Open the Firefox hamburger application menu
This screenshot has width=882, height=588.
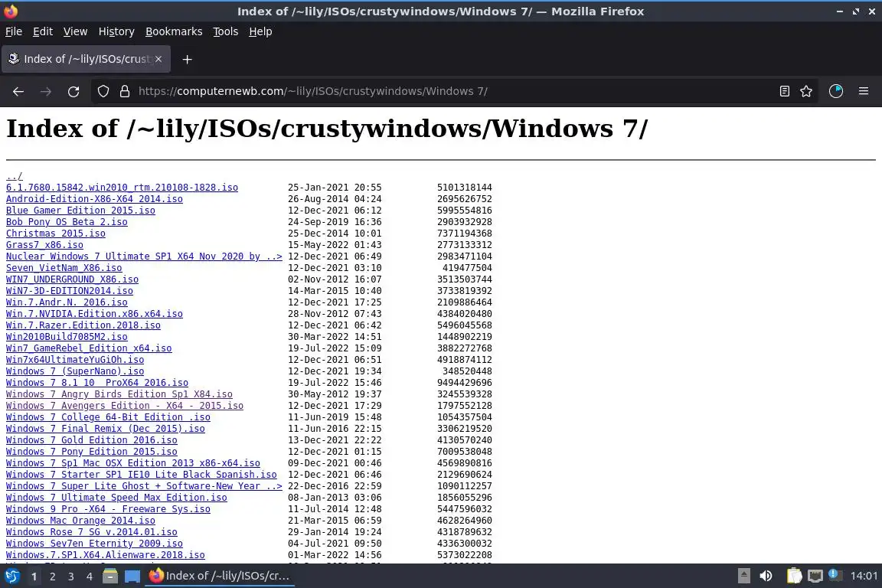pos(864,91)
